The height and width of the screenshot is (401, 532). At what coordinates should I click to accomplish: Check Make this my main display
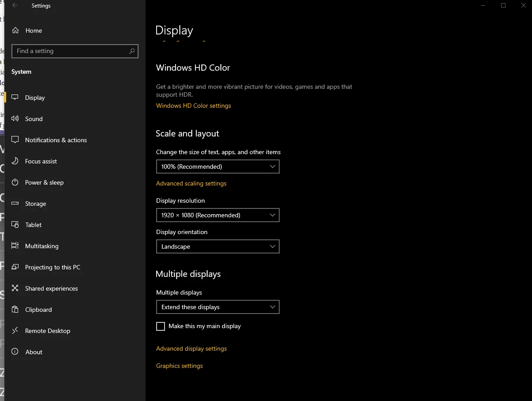(x=161, y=326)
